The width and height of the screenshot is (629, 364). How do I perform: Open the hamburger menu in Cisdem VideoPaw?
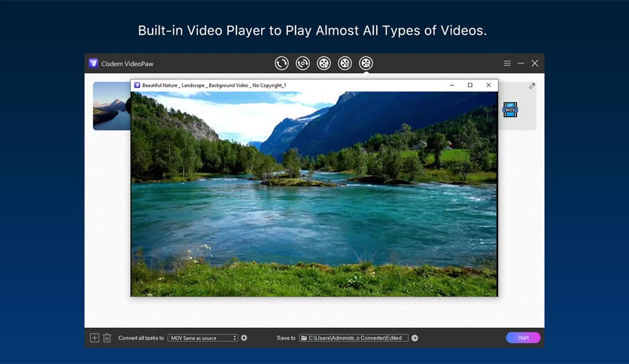507,63
